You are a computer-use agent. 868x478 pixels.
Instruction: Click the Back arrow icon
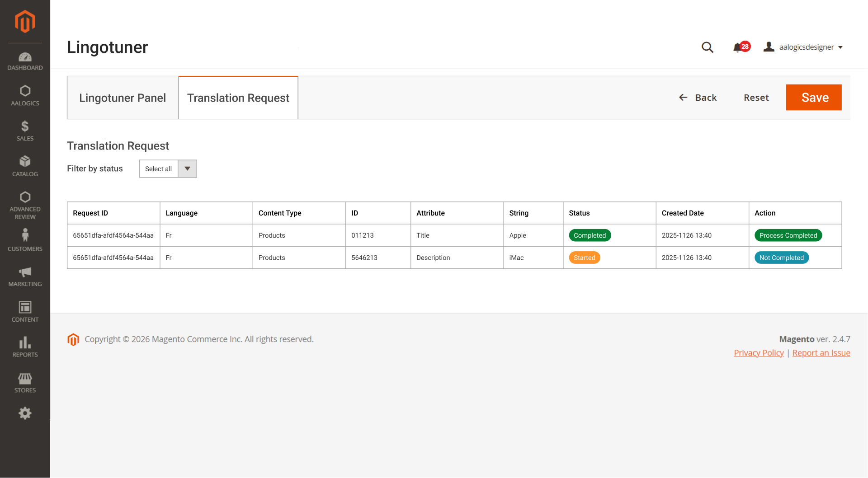click(683, 97)
